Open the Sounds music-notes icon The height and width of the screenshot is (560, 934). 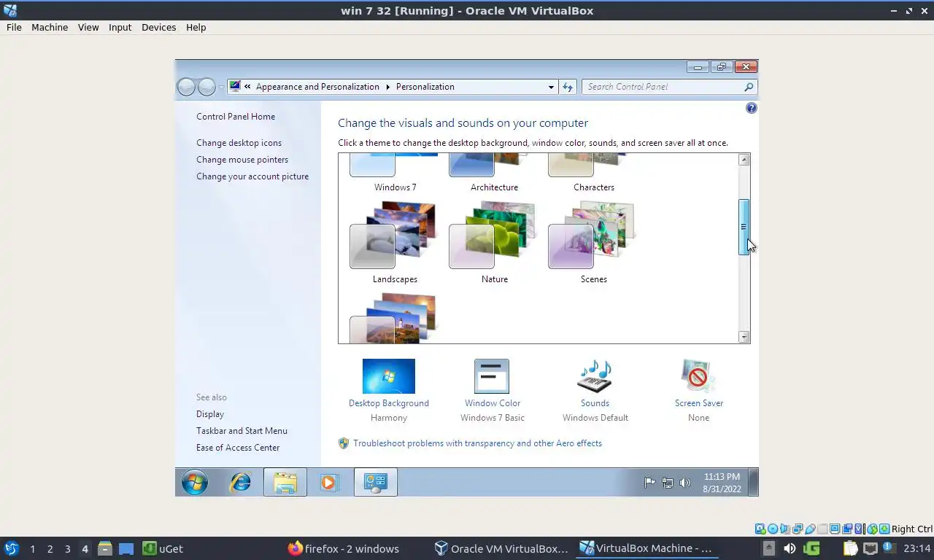pyautogui.click(x=595, y=376)
